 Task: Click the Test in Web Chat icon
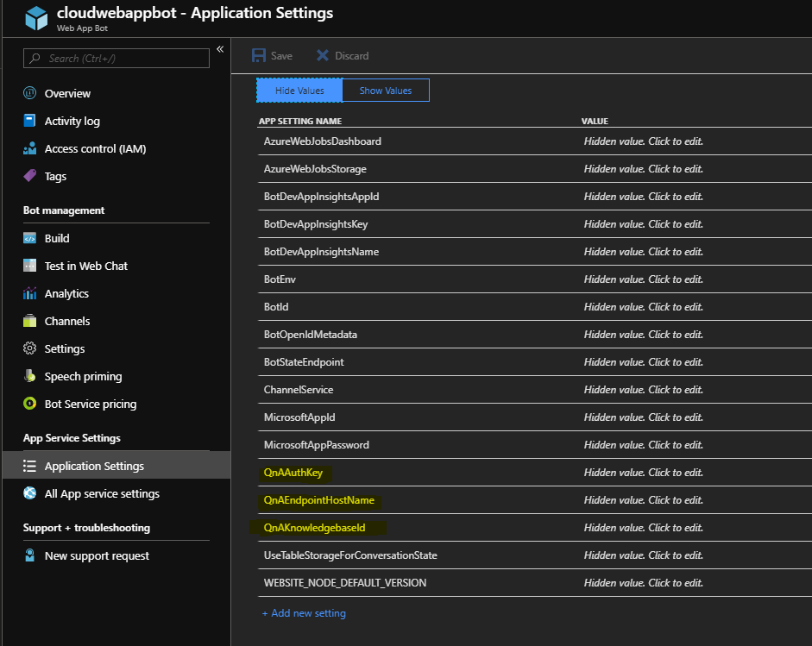click(x=29, y=266)
